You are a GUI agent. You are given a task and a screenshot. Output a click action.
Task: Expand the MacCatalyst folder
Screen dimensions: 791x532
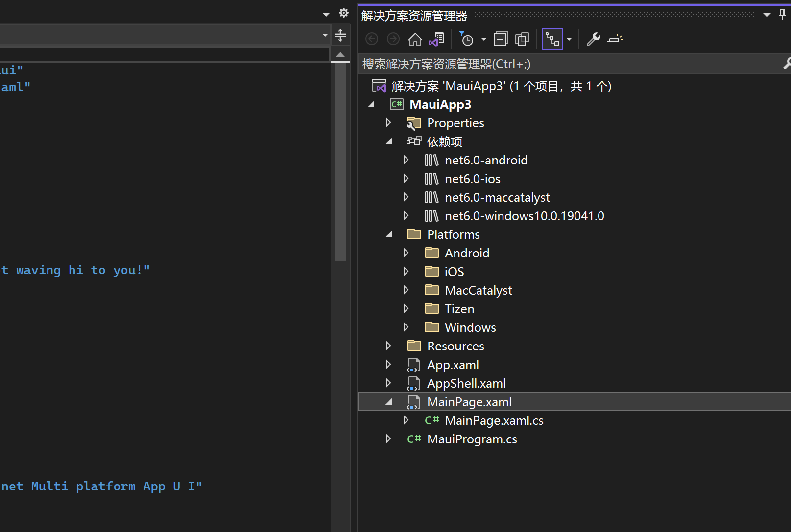tap(406, 290)
